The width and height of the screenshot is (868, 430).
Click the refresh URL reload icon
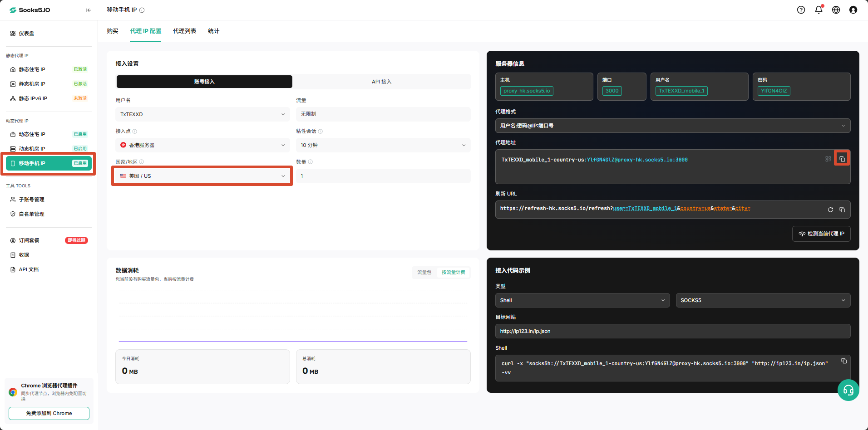830,210
